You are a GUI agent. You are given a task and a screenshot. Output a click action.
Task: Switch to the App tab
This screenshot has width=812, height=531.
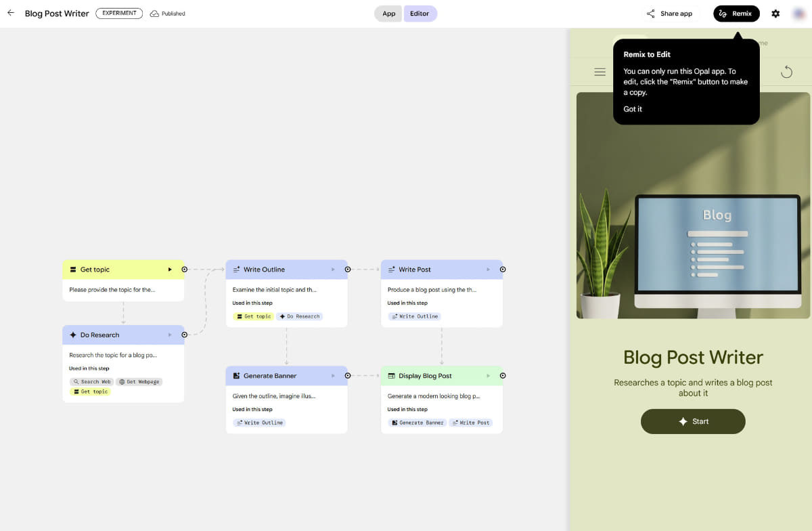389,14
